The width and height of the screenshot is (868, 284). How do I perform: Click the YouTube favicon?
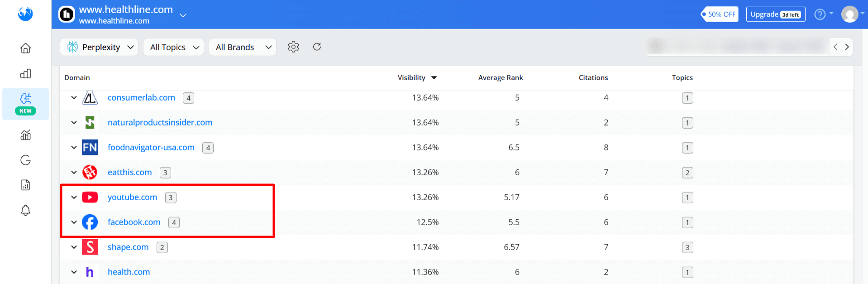[x=90, y=197]
